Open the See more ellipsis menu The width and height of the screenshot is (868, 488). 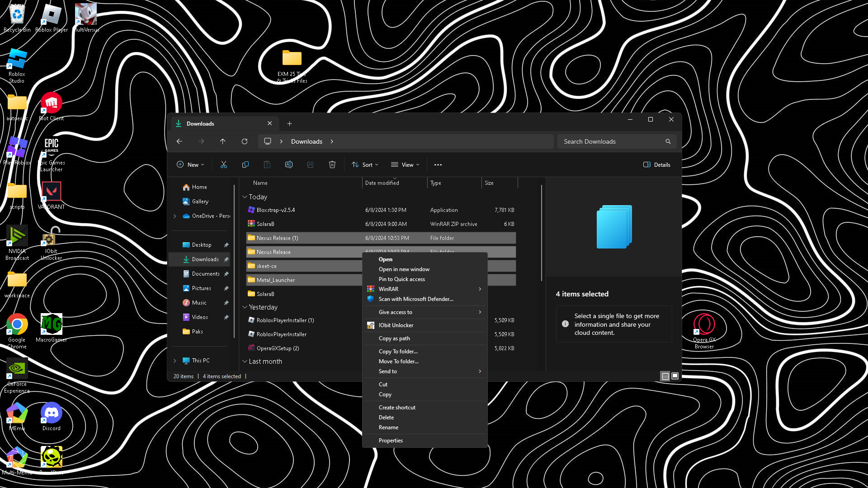click(x=438, y=165)
